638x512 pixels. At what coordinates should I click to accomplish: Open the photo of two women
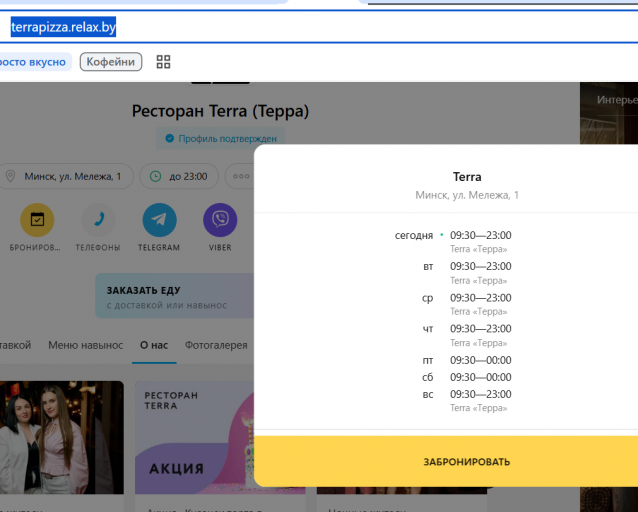click(61, 438)
